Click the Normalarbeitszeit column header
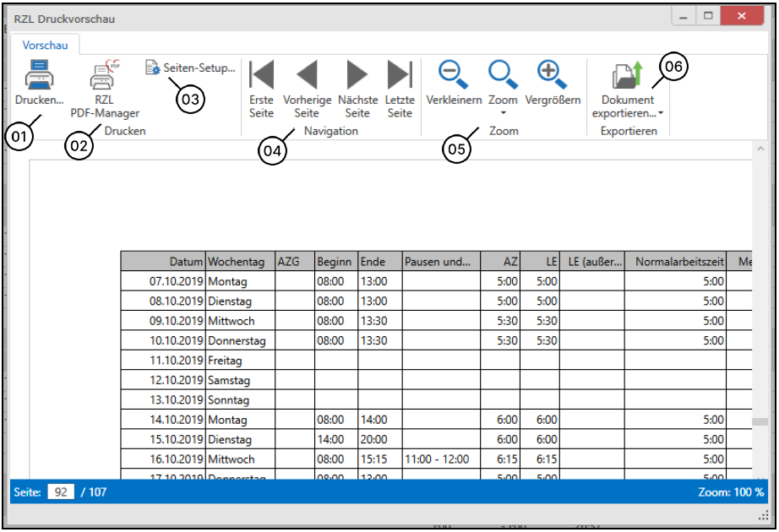Viewport: 779px width, 532px height. click(x=676, y=261)
